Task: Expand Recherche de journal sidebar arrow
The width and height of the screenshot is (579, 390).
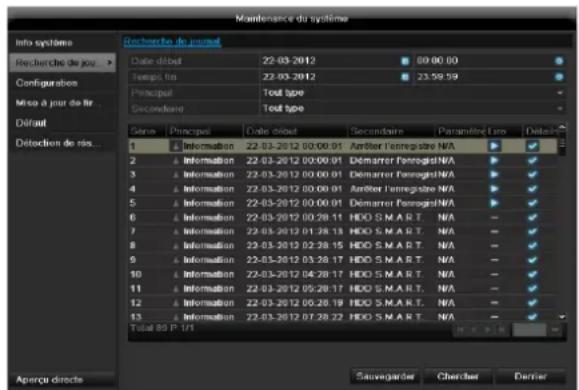Action: tap(109, 63)
